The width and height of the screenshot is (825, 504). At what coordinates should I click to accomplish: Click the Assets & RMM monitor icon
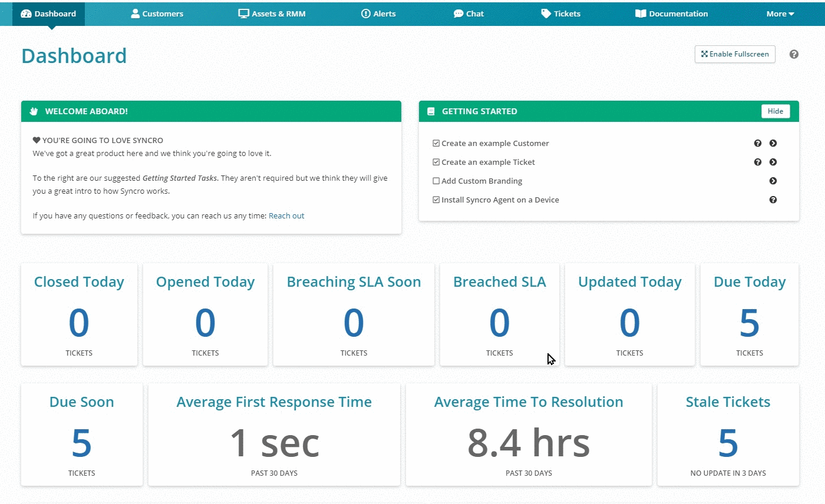tap(243, 14)
